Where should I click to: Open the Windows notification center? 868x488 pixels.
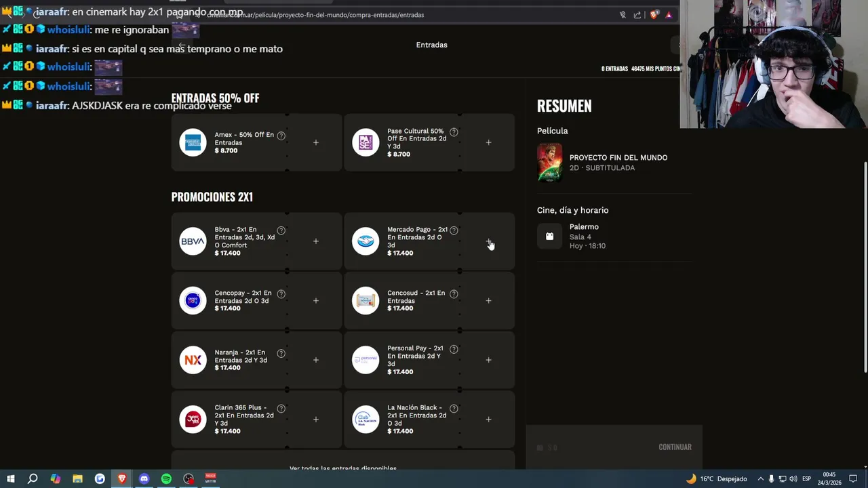click(x=853, y=479)
